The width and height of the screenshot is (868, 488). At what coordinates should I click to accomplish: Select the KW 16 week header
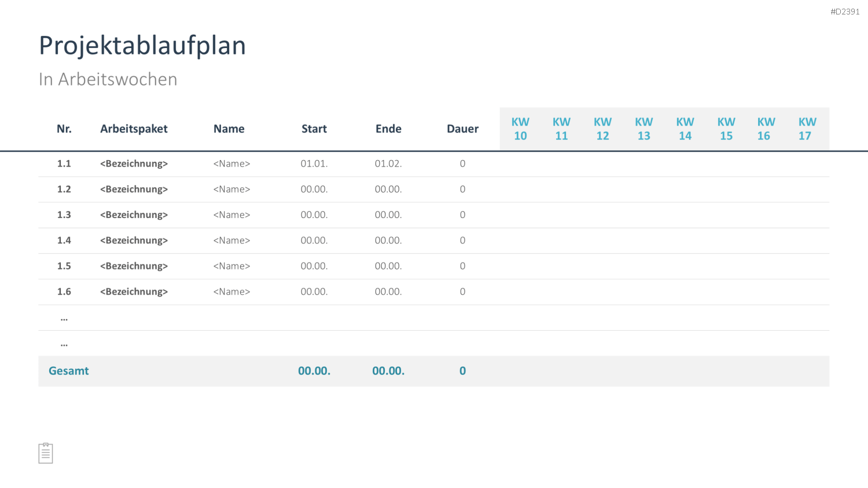pyautogui.click(x=766, y=129)
